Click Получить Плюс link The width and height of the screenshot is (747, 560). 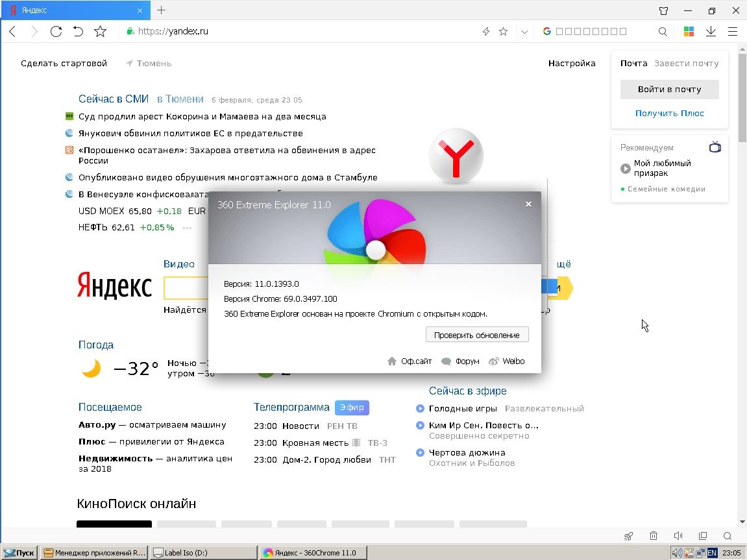(x=669, y=114)
